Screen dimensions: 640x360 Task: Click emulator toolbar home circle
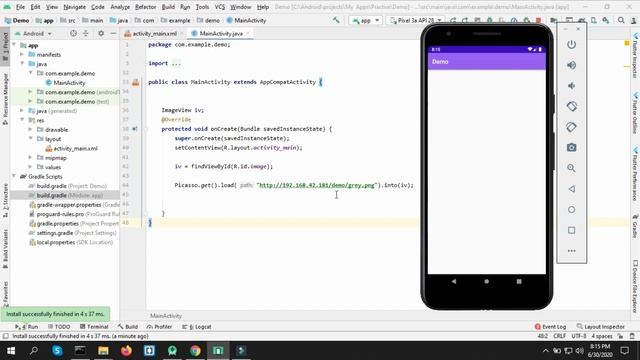(571, 209)
